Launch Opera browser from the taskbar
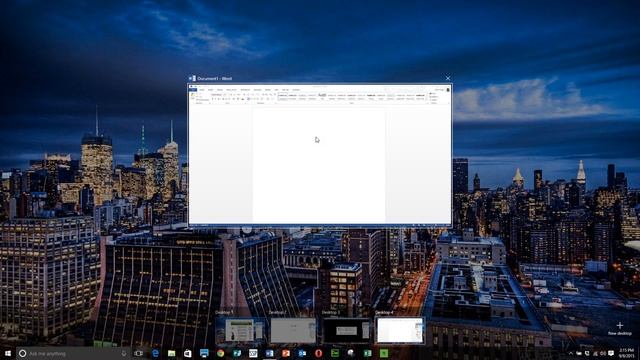The width and height of the screenshot is (640, 360). (318, 353)
